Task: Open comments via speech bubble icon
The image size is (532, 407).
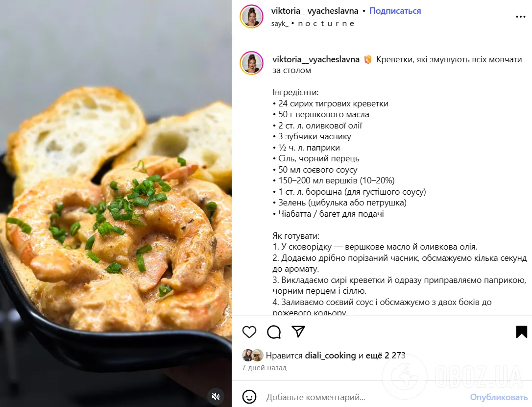Action: click(x=274, y=332)
